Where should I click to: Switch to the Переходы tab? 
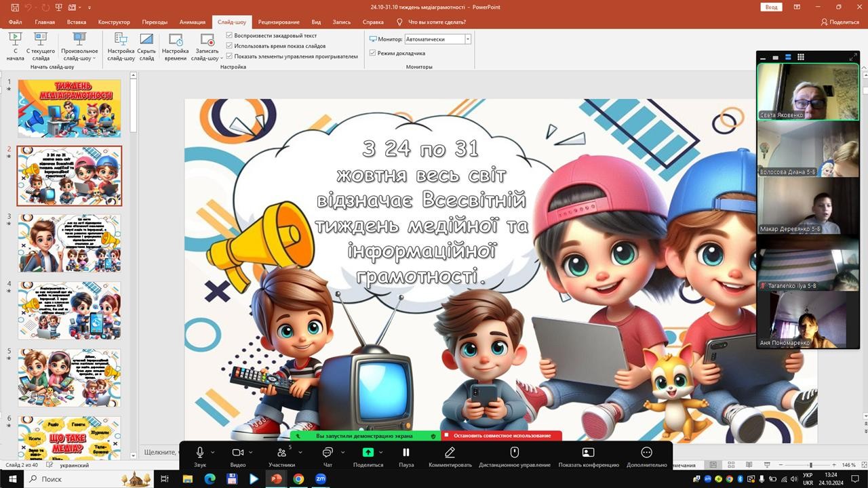click(x=153, y=22)
